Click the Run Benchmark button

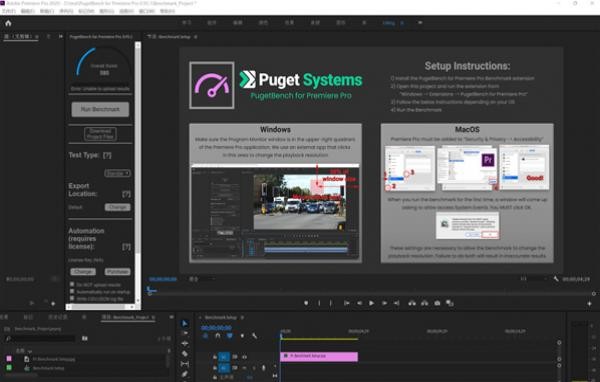pyautogui.click(x=100, y=109)
